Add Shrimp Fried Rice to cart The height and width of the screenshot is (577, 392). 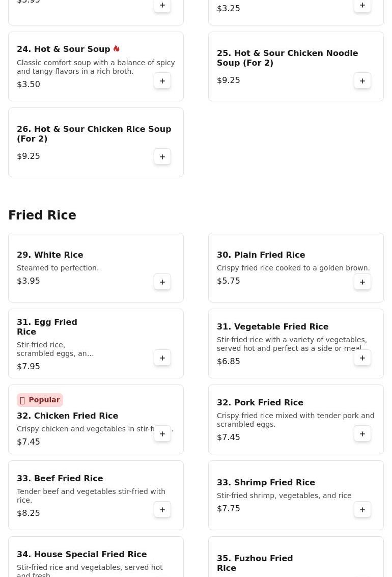point(362,510)
